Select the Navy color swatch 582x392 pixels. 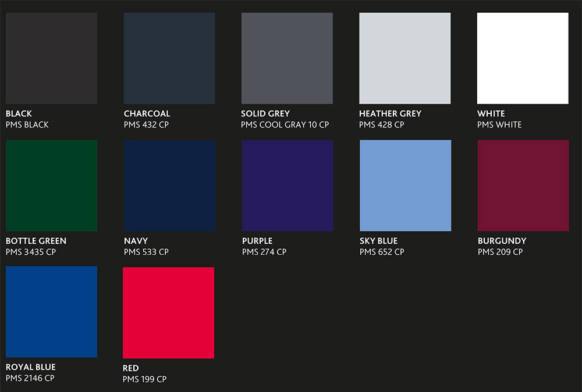pos(169,186)
